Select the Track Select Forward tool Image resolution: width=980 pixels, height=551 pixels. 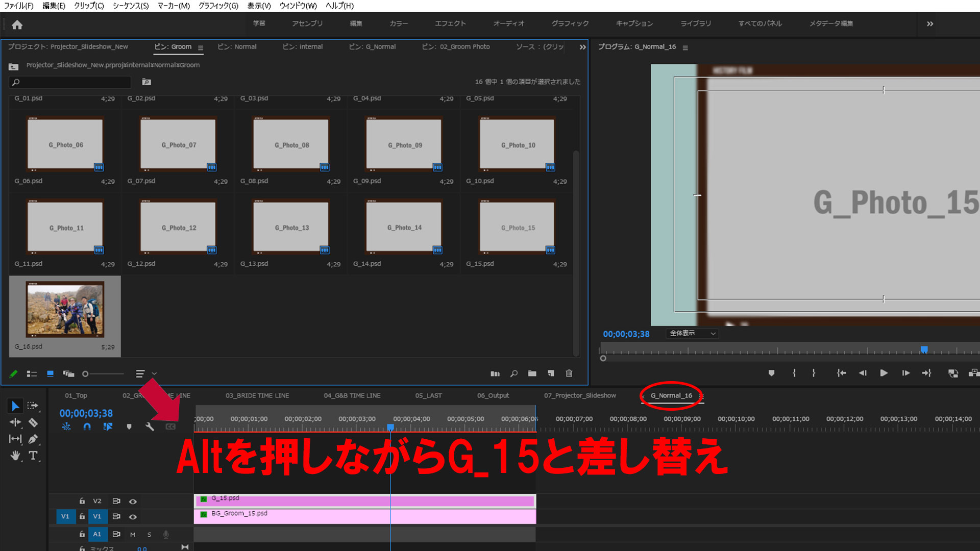[x=33, y=406]
